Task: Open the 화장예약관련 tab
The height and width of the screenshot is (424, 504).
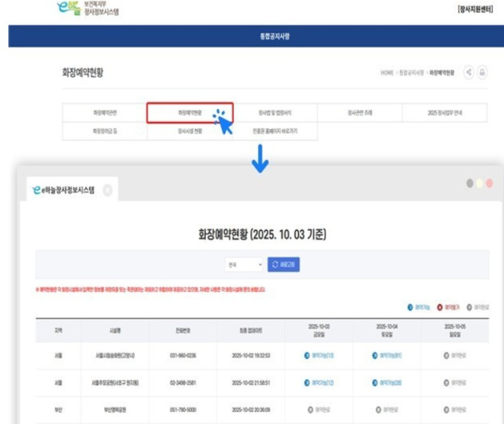Action: coord(104,113)
